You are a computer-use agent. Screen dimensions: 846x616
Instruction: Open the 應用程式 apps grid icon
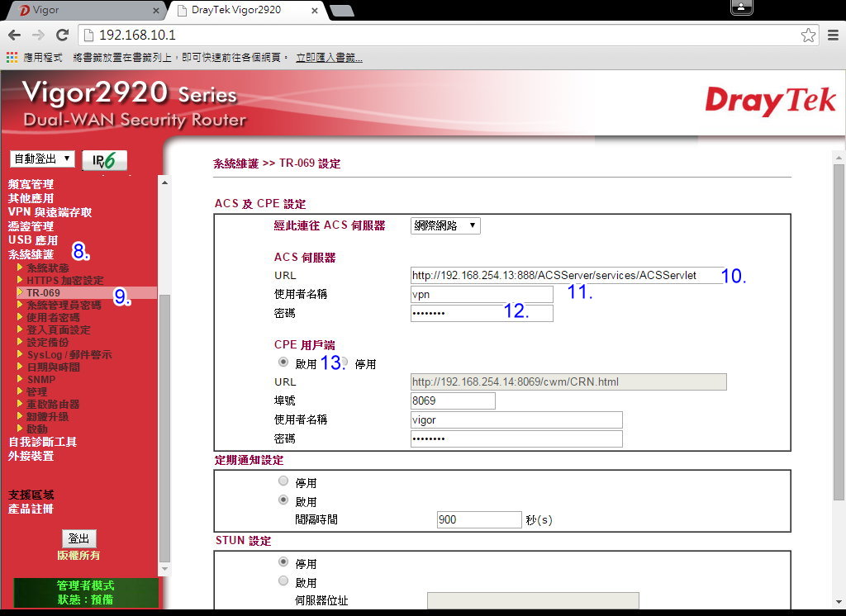(12, 57)
